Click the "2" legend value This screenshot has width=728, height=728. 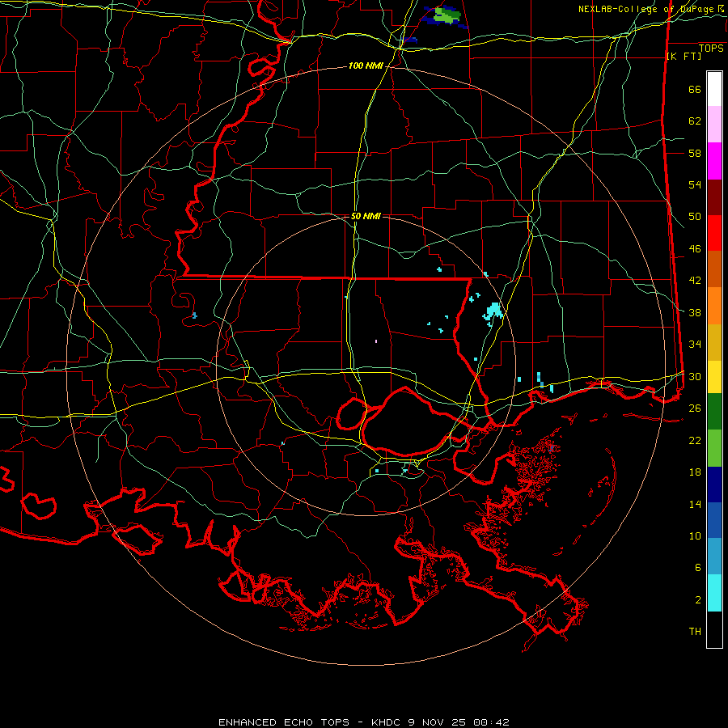pos(698,599)
